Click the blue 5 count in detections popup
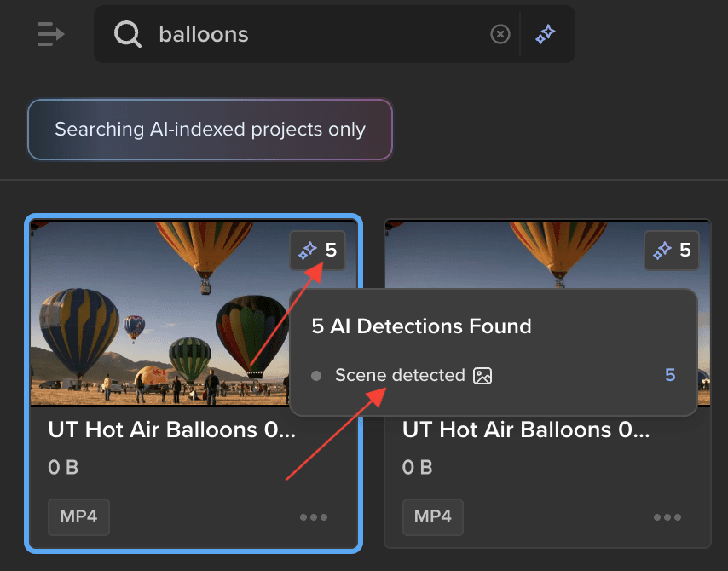The height and width of the screenshot is (571, 728). coord(670,375)
